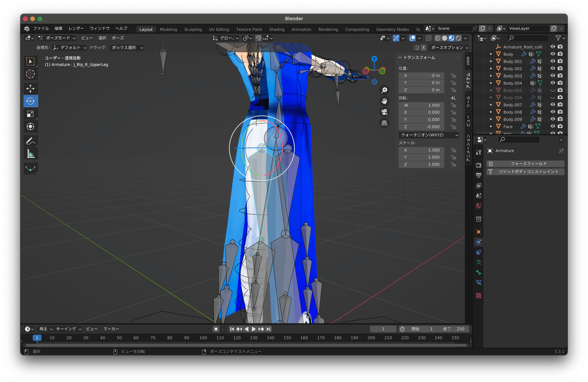Image resolution: width=588 pixels, height=382 pixels.
Task: Click the Z axis on navigation gizmo
Action: [x=374, y=59]
